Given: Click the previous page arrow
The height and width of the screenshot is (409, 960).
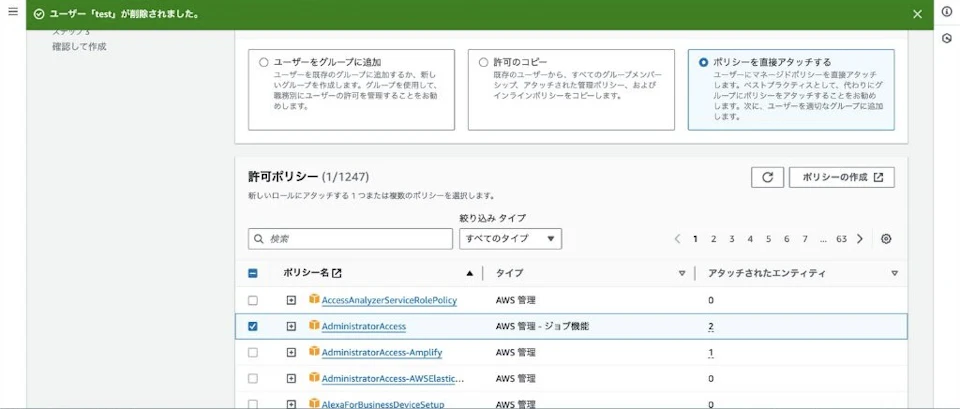Looking at the screenshot, I should 677,239.
